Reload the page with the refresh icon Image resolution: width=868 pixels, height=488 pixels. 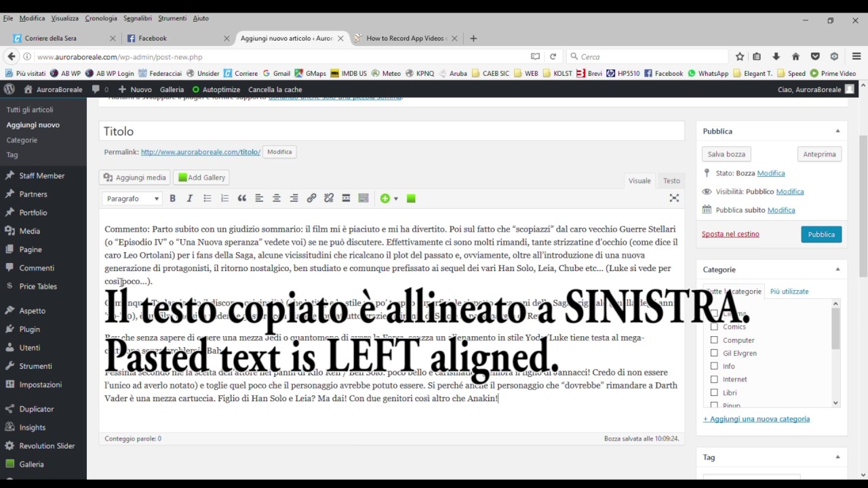[553, 57]
